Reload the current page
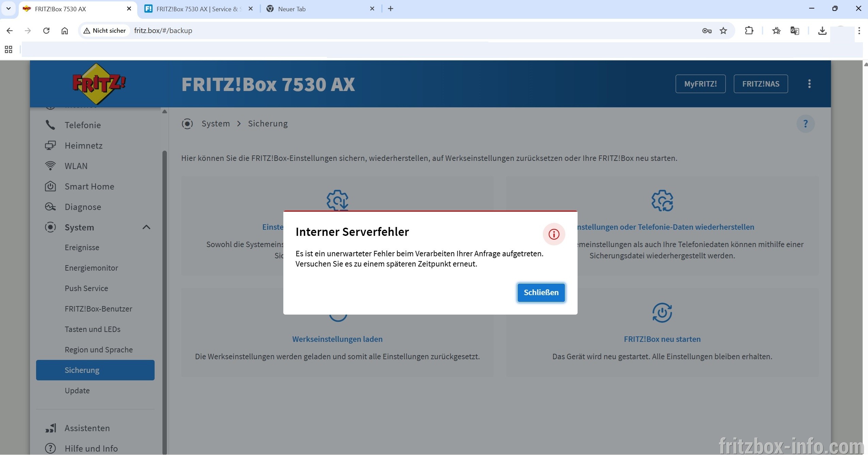The height and width of the screenshot is (455, 868). tap(46, 31)
